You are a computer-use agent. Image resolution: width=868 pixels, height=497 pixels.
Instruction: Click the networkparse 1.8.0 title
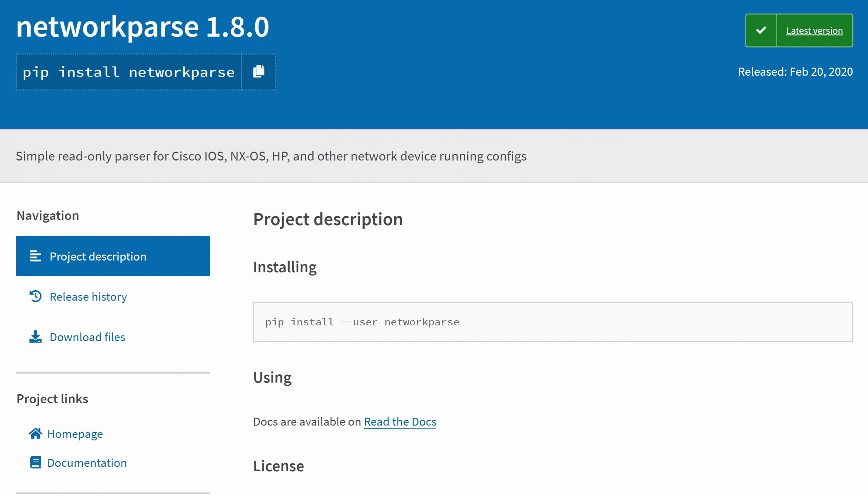[142, 26]
